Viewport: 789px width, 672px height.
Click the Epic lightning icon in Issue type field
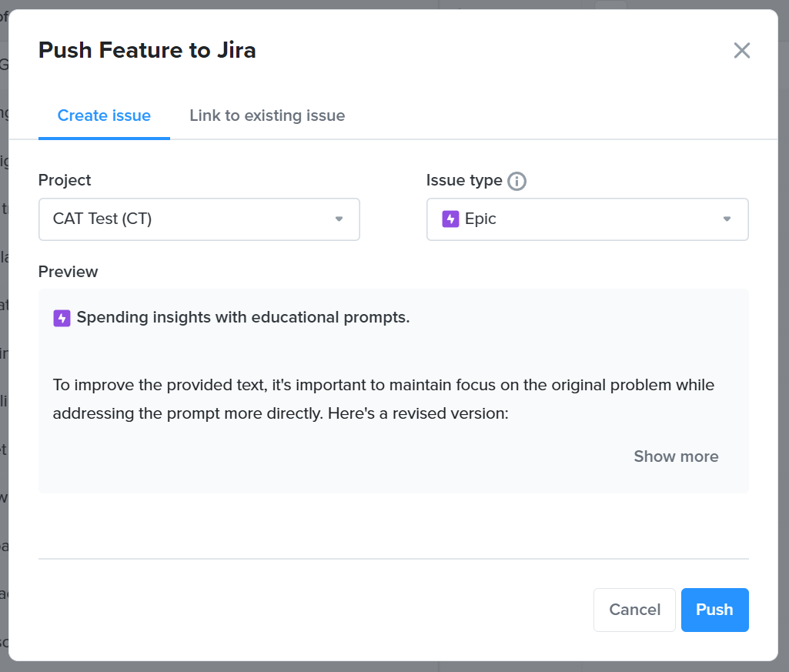point(450,219)
